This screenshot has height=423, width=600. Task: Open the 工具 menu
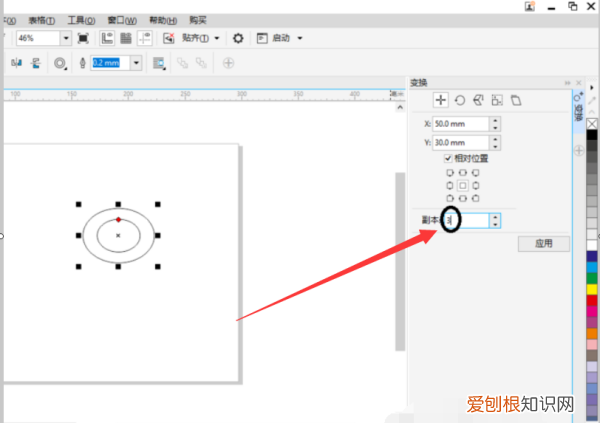pos(82,19)
